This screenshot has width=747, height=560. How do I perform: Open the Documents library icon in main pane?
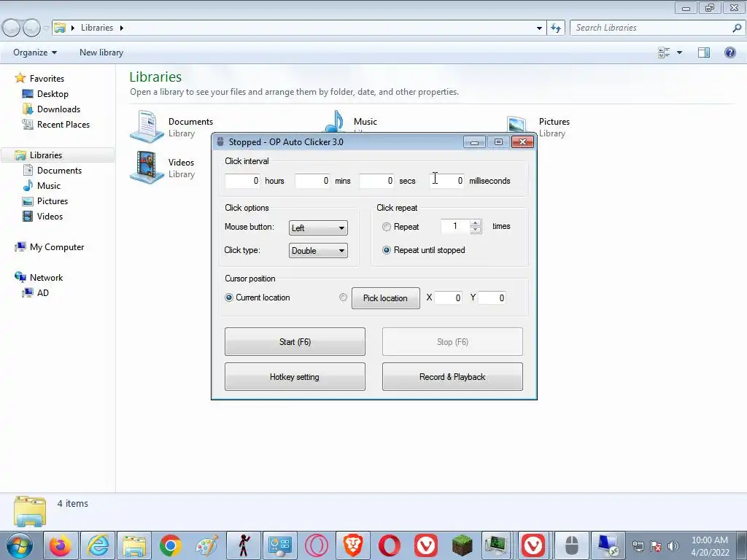(147, 127)
